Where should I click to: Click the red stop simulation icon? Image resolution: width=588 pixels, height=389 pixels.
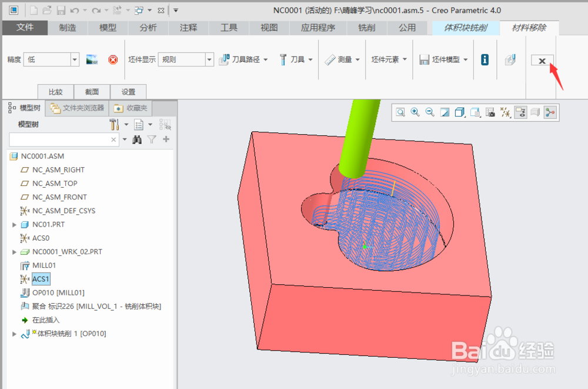[113, 59]
